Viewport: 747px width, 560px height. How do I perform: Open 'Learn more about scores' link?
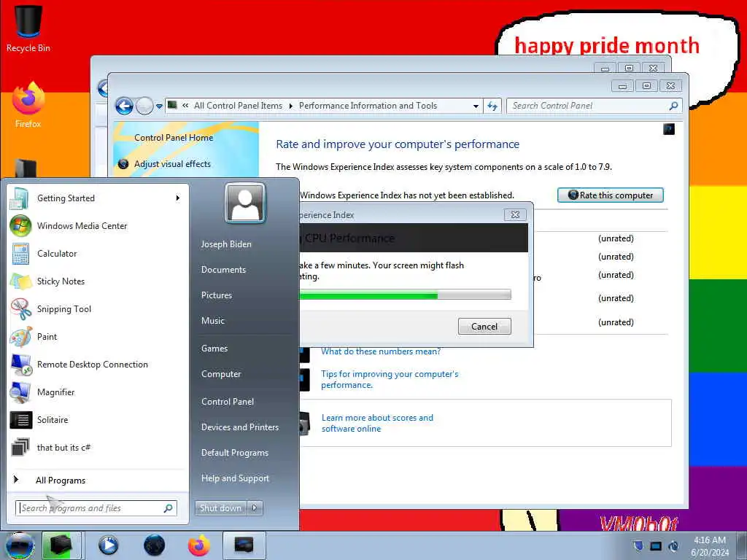coord(377,423)
